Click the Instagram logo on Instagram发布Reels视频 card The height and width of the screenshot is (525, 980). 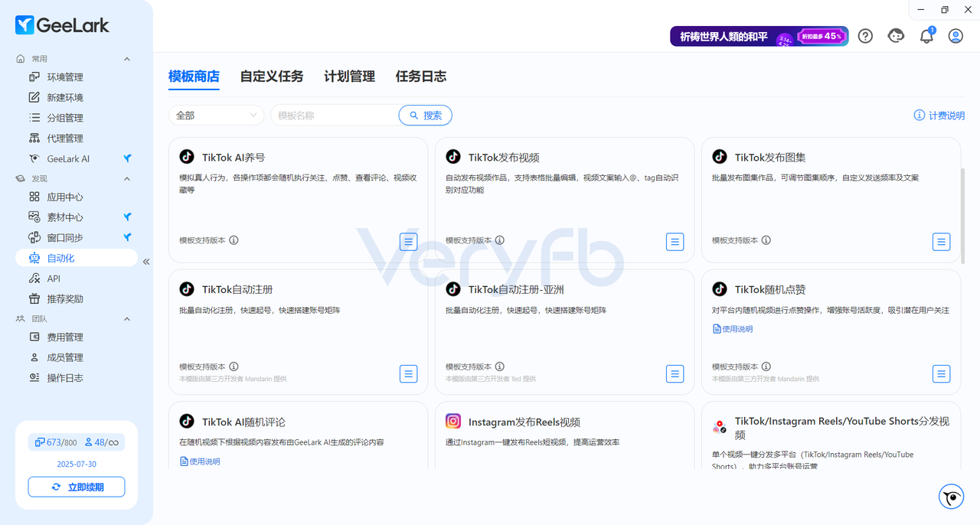point(453,421)
